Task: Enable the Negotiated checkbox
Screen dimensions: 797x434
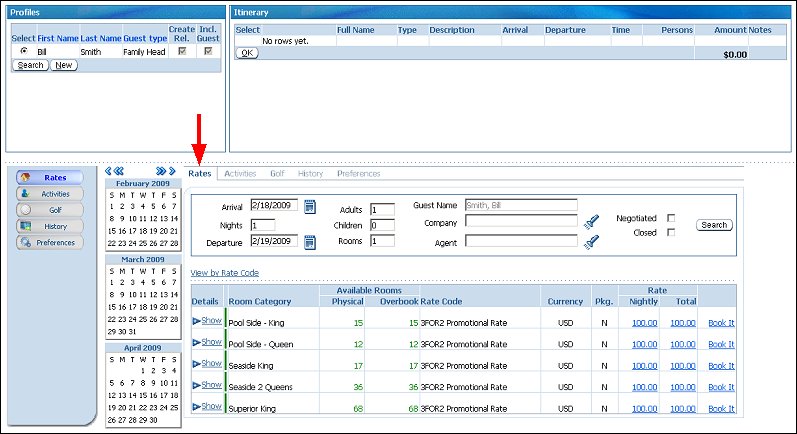Action: pos(671,218)
